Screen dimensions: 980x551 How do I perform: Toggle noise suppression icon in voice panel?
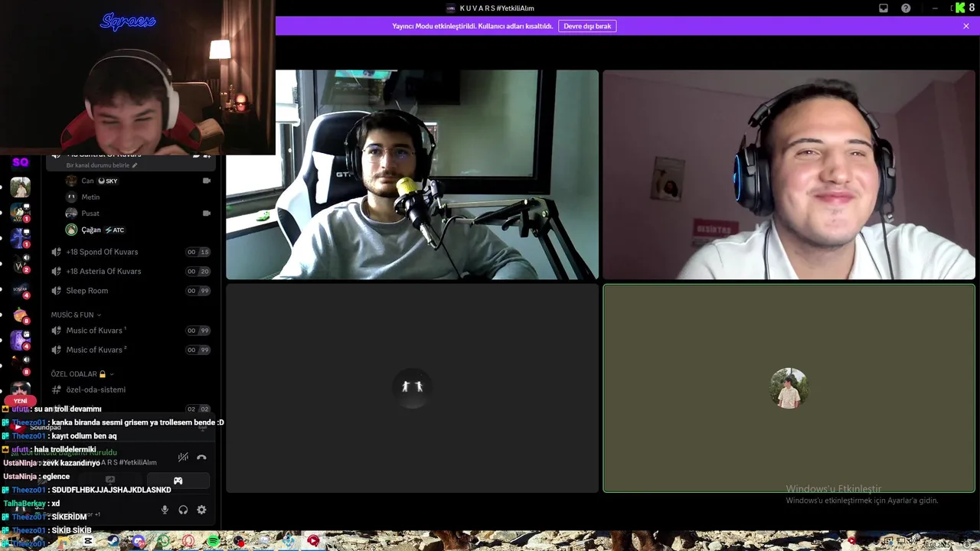click(183, 457)
